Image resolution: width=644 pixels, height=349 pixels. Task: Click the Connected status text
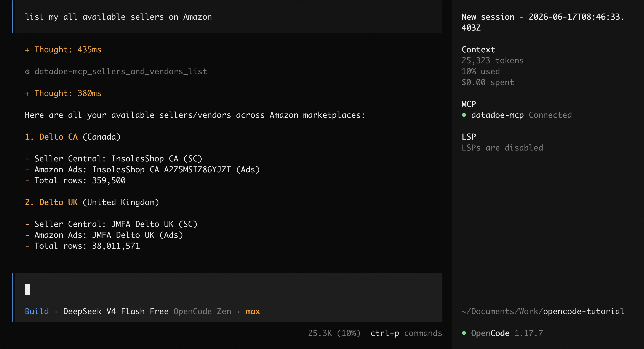[550, 115]
